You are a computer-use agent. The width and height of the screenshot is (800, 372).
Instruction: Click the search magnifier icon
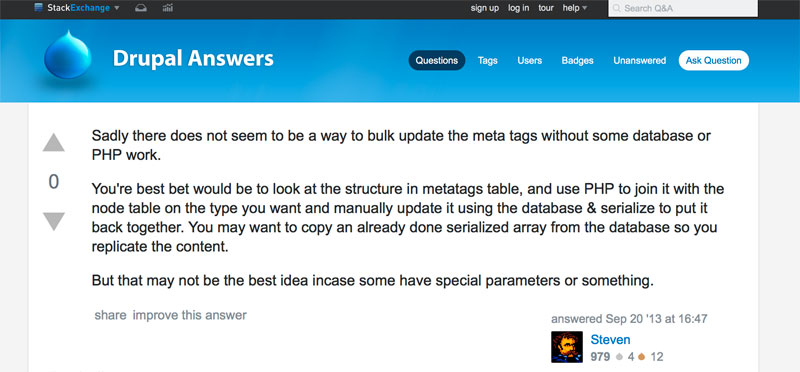(x=616, y=8)
